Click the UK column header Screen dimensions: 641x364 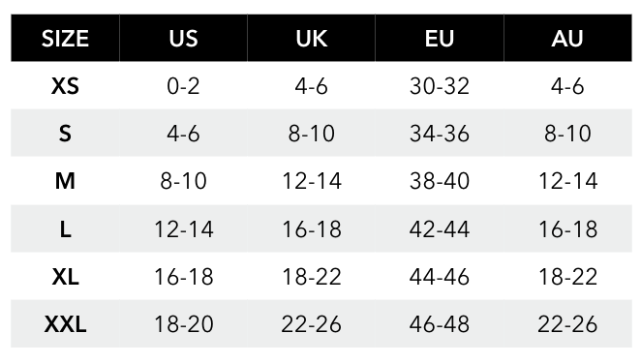(312, 39)
